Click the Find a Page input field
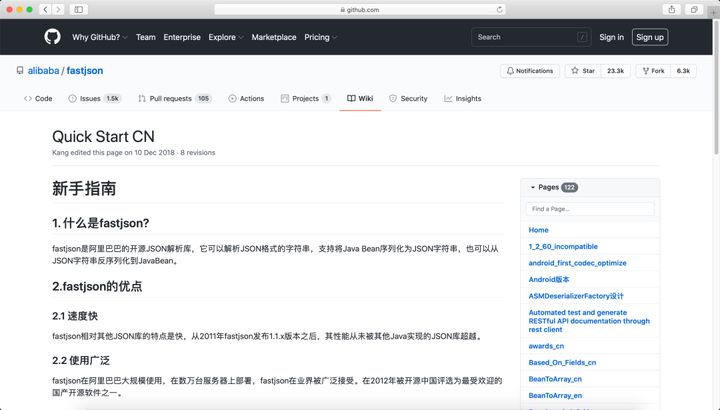The height and width of the screenshot is (410, 720). (x=590, y=209)
